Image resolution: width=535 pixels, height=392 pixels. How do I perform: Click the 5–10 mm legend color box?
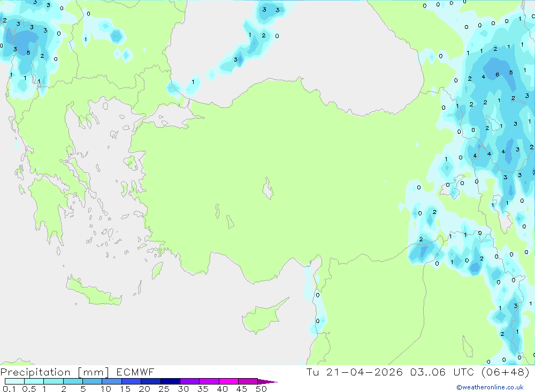pos(93,381)
